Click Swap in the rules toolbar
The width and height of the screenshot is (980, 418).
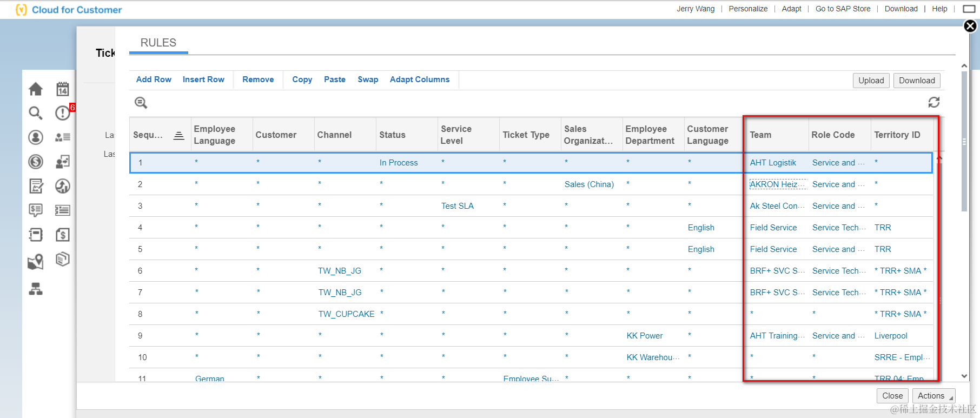[x=368, y=79]
